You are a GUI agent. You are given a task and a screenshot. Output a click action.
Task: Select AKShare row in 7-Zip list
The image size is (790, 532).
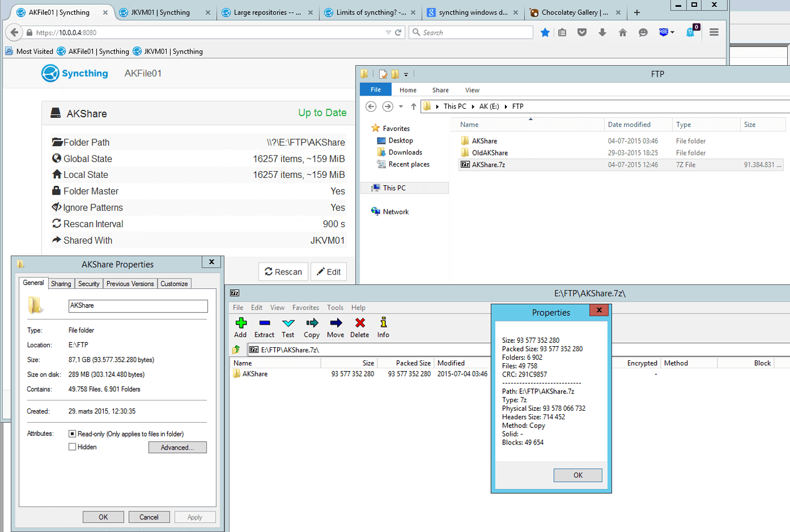[360, 374]
